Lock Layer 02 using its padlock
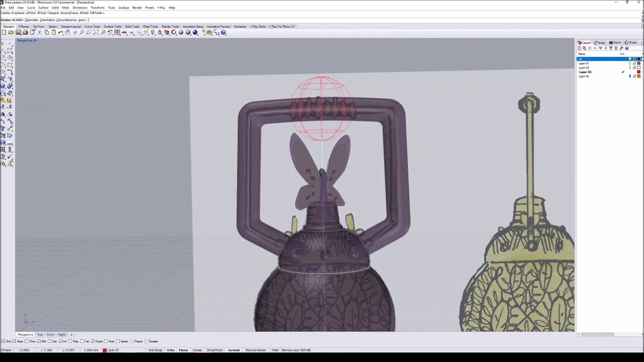The image size is (644, 362). click(634, 67)
